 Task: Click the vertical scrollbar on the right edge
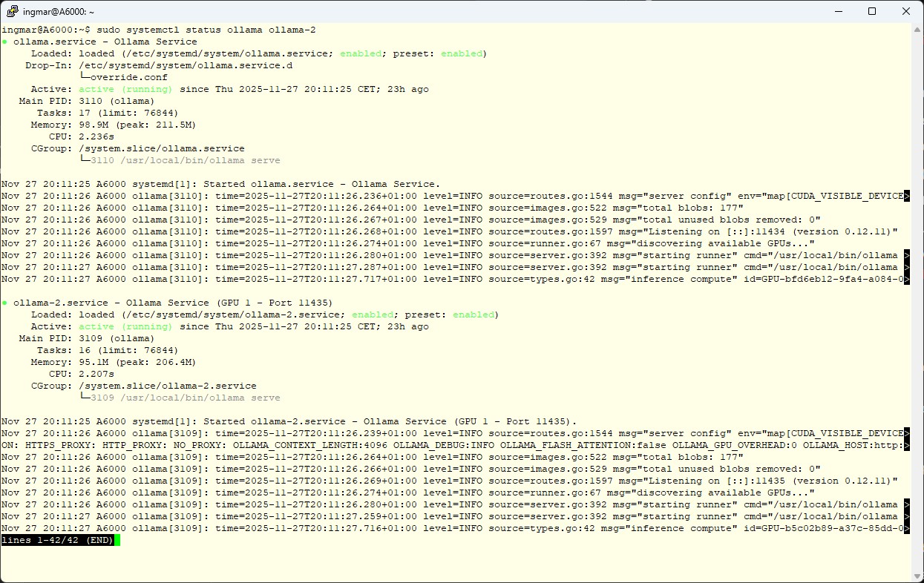917,297
